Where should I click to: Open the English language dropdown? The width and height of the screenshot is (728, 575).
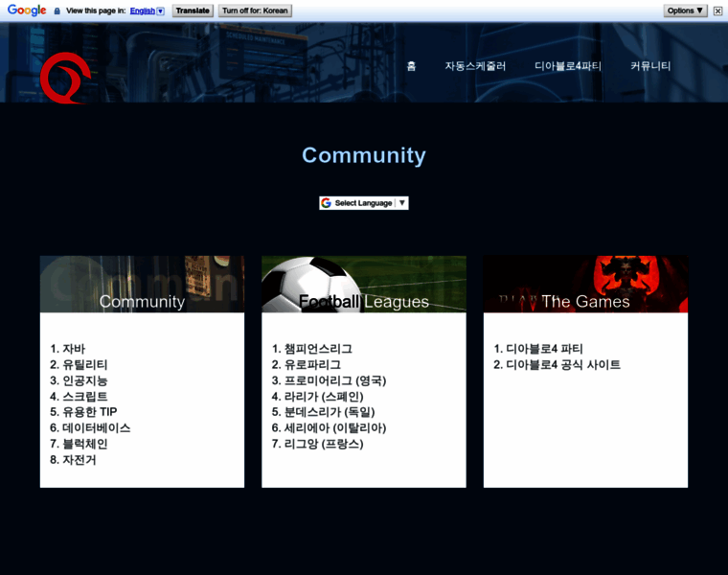click(x=147, y=11)
